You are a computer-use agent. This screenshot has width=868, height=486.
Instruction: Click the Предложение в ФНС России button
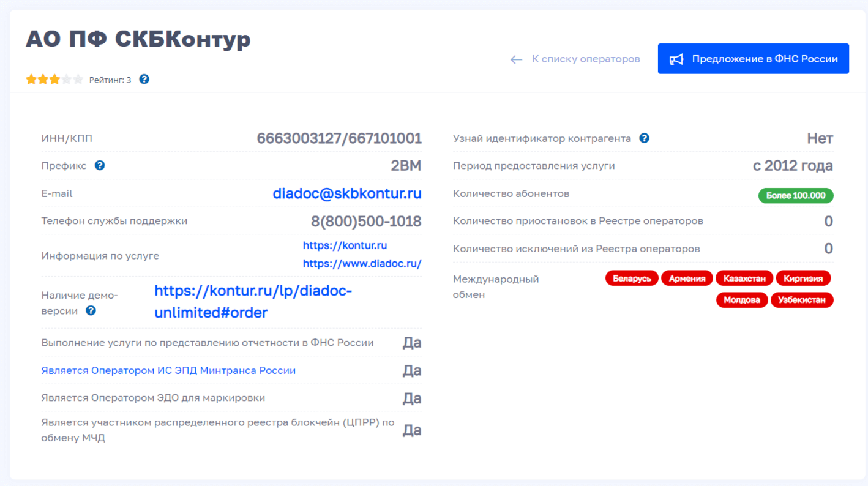pos(754,59)
